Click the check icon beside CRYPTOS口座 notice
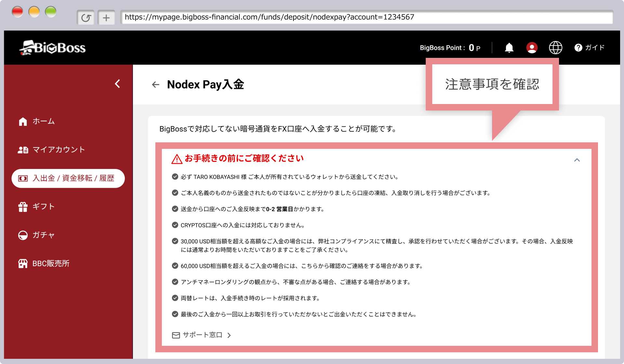 tap(175, 225)
